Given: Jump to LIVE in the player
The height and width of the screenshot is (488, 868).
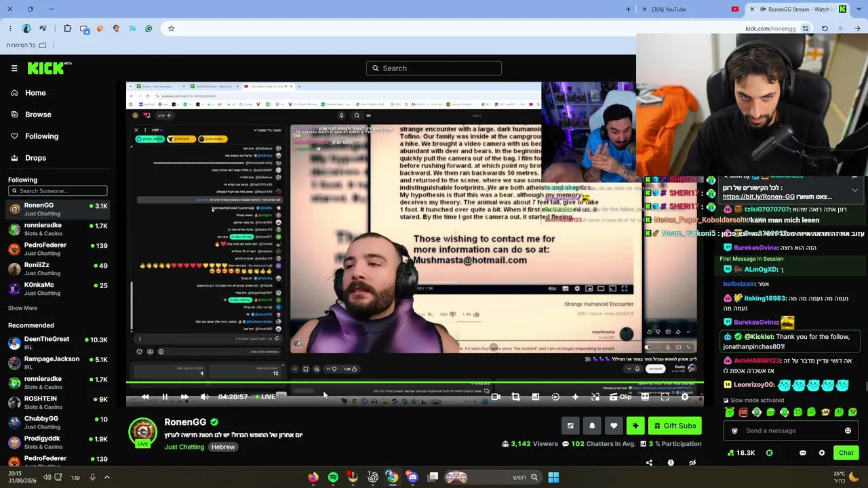Looking at the screenshot, I should [x=264, y=396].
